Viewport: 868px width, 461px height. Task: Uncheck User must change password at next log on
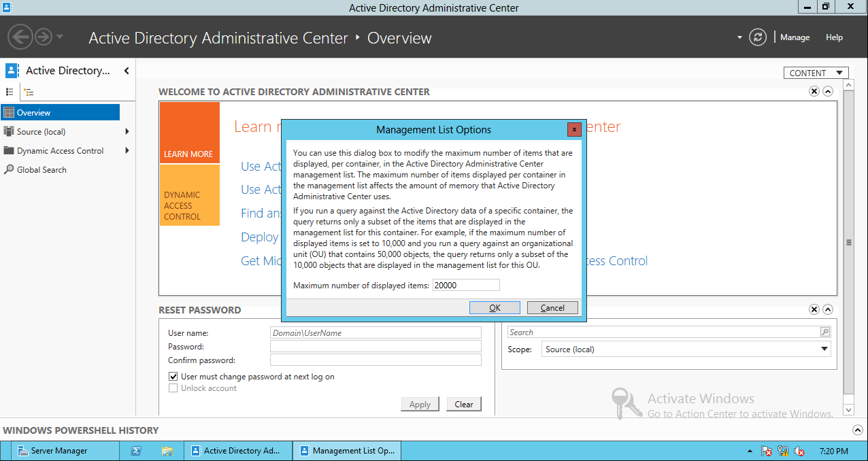173,376
